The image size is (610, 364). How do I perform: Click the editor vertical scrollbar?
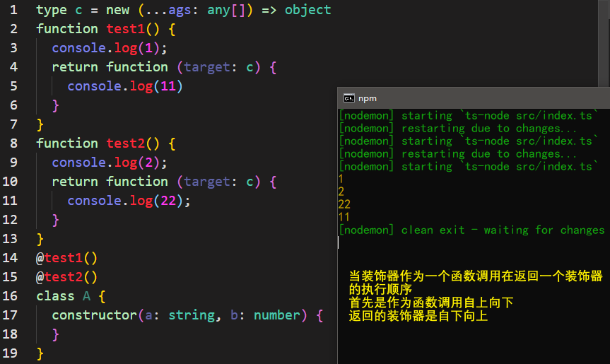tap(604, 43)
